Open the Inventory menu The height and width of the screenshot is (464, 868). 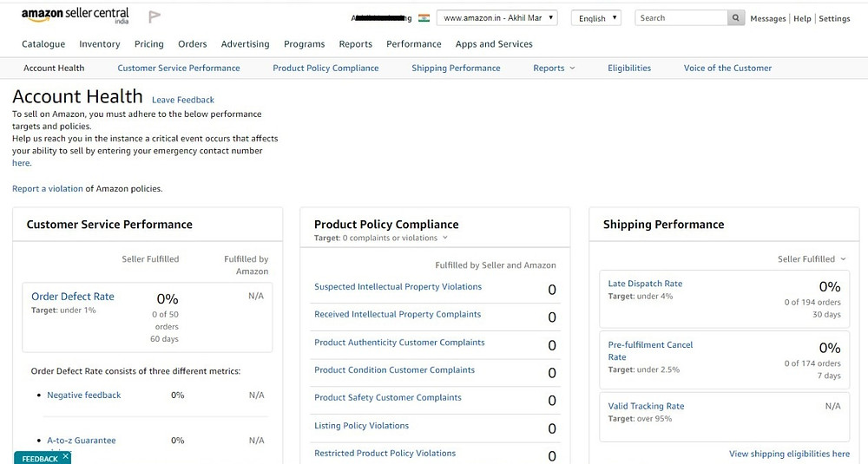[100, 43]
